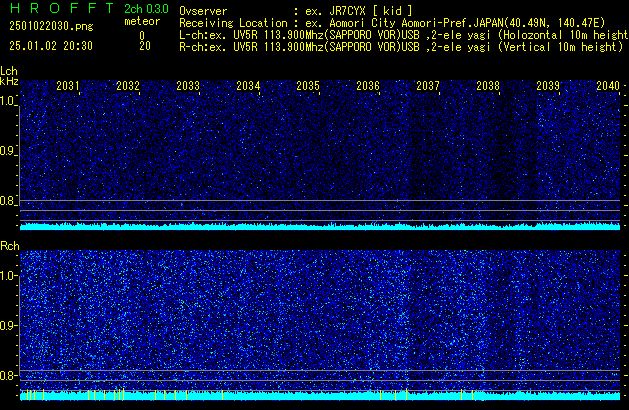
Task: Select the 2036 time marker
Action: [368, 86]
